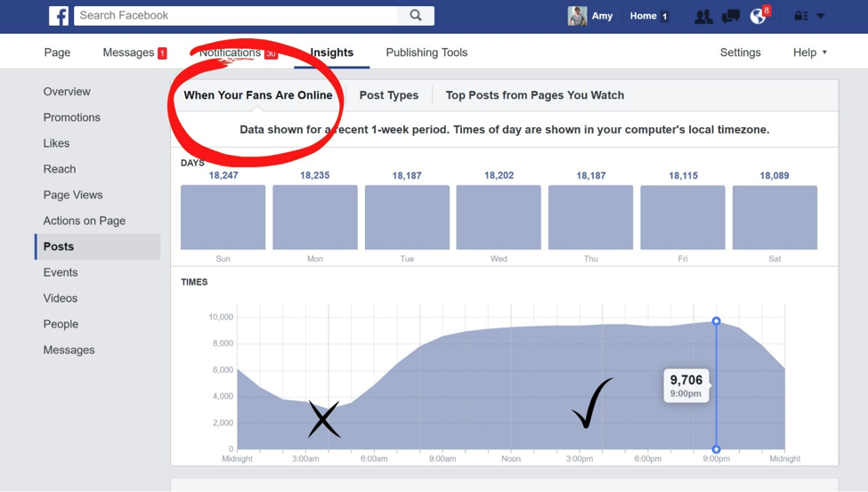The width and height of the screenshot is (868, 492).
Task: Select the When Your Fans Are Online tab
Action: click(x=258, y=95)
